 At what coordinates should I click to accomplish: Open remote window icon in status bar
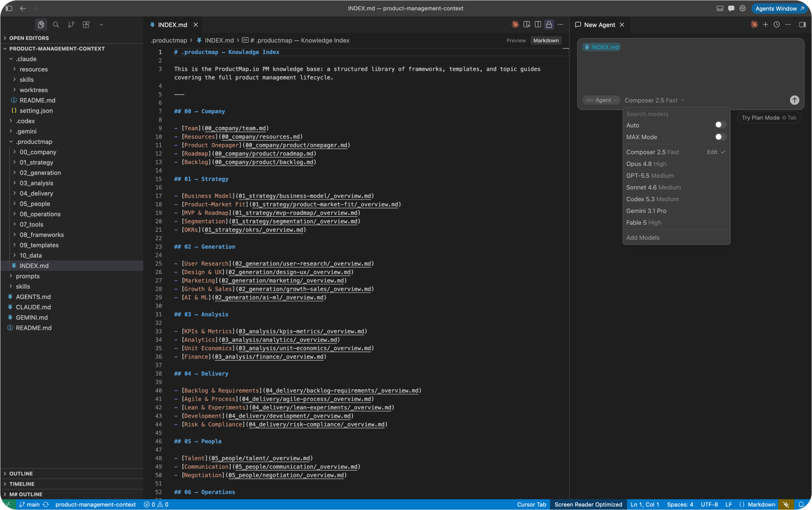pyautogui.click(x=8, y=504)
